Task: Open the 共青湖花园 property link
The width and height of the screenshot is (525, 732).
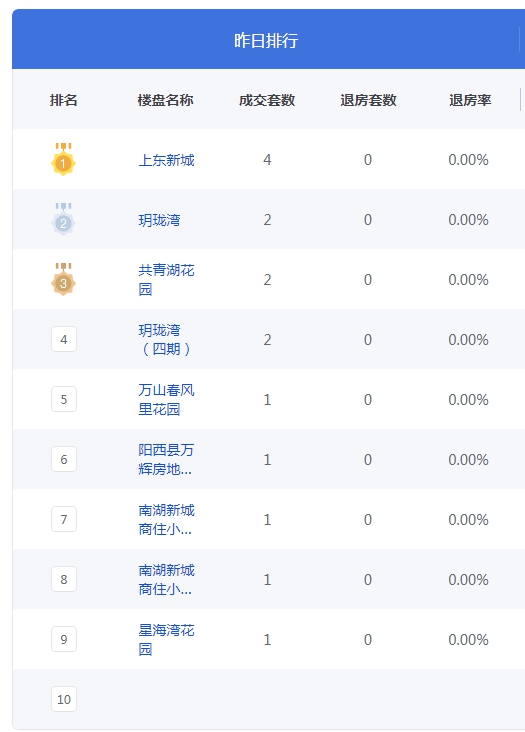Action: click(167, 280)
